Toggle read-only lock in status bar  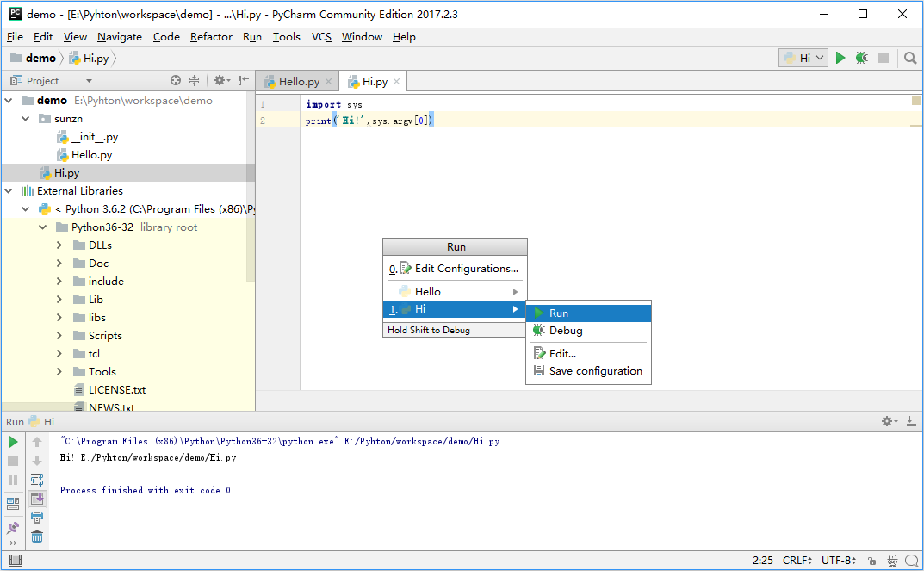(872, 561)
